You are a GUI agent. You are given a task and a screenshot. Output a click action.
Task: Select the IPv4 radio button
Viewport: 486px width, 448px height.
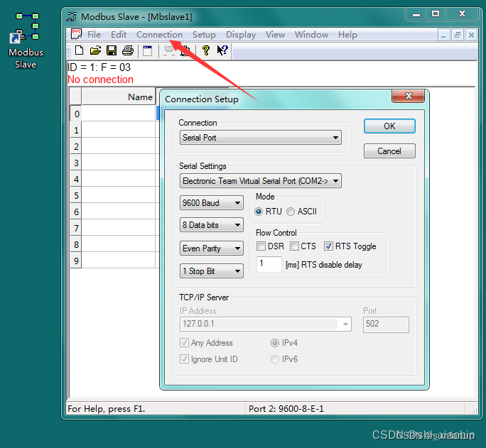click(274, 343)
